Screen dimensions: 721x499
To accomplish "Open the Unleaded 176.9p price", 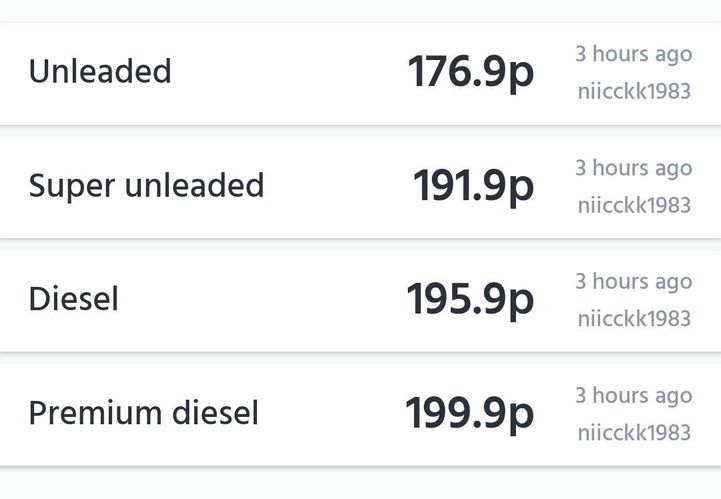I will pos(471,72).
